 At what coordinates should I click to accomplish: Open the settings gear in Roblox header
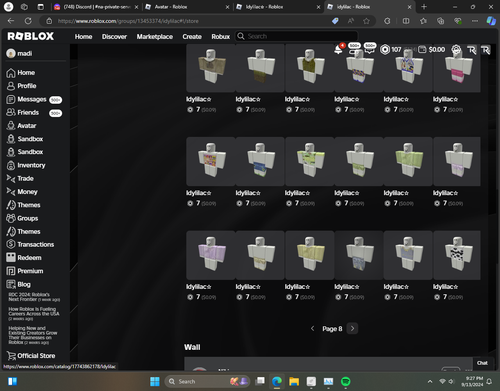tap(456, 50)
